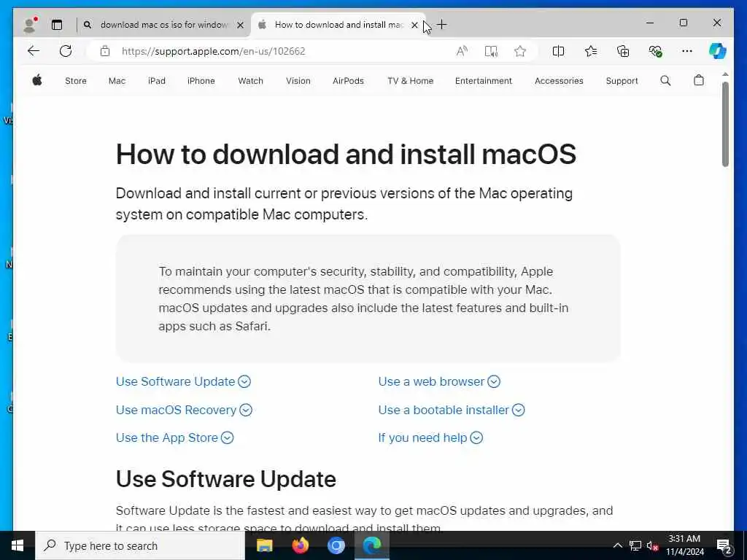Image resolution: width=747 pixels, height=560 pixels.
Task: Open the Favorites list
Action: pyautogui.click(x=591, y=51)
